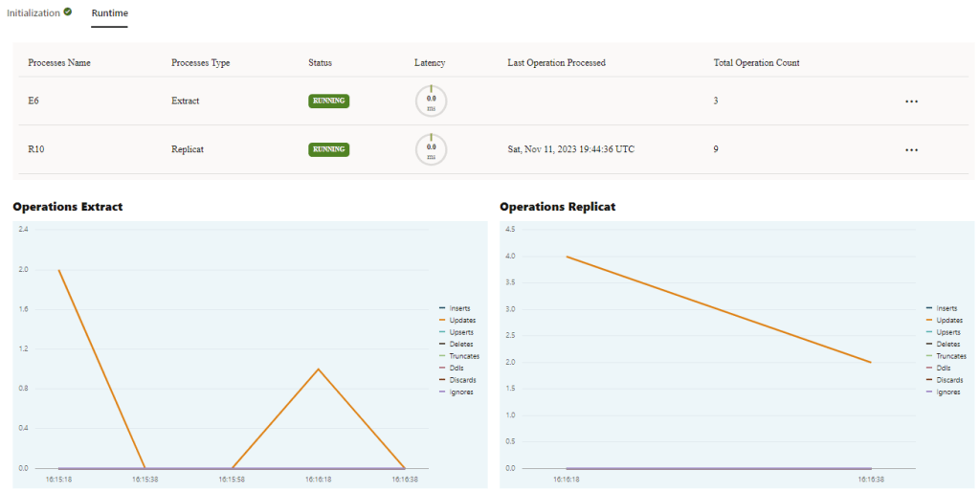Switch to the Initialization tab
This screenshot has width=980, height=493.
click(x=33, y=13)
